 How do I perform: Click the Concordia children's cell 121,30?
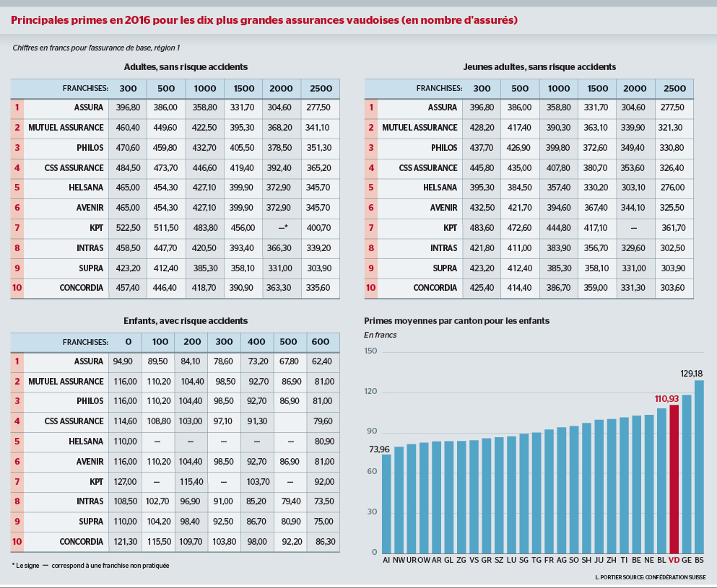click(126, 541)
